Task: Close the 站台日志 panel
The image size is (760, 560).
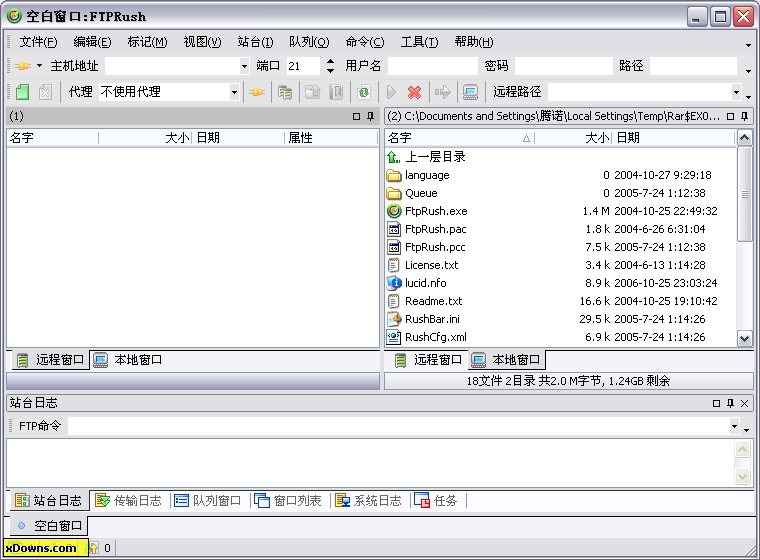Action: pos(744,403)
